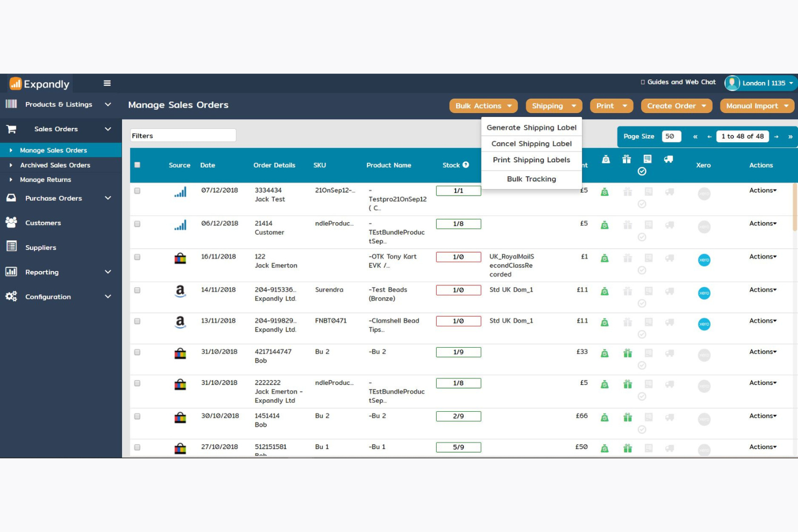Select checkbox for 14/11/2018 Amazon order
798x532 pixels.
[137, 290]
